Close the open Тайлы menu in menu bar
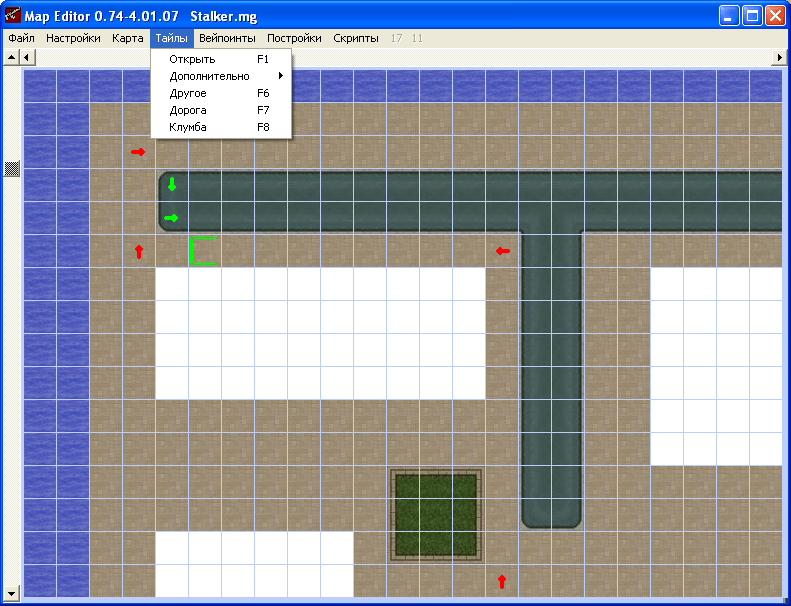Screen dimensions: 791x606 [x=172, y=38]
